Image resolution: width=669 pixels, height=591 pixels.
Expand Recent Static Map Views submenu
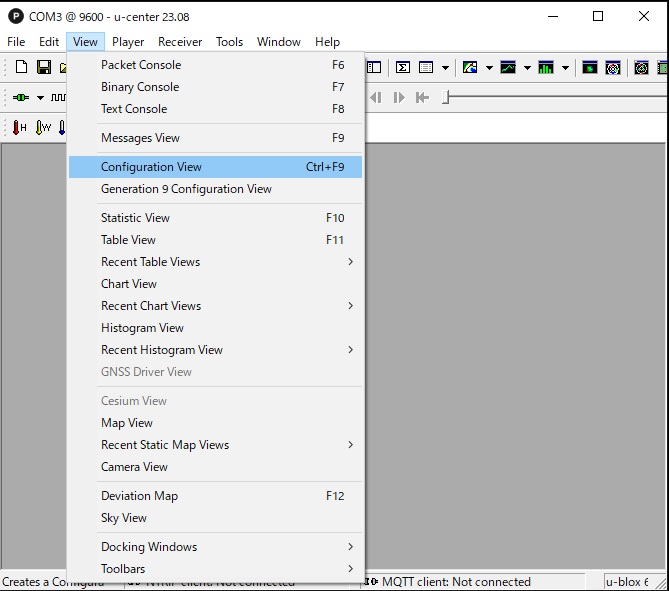[x=215, y=445]
